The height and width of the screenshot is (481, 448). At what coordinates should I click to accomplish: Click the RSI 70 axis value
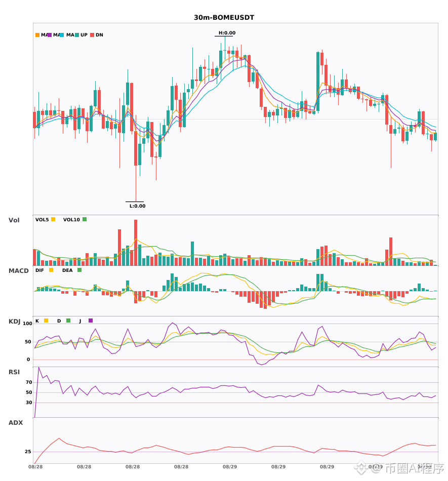coord(29,382)
